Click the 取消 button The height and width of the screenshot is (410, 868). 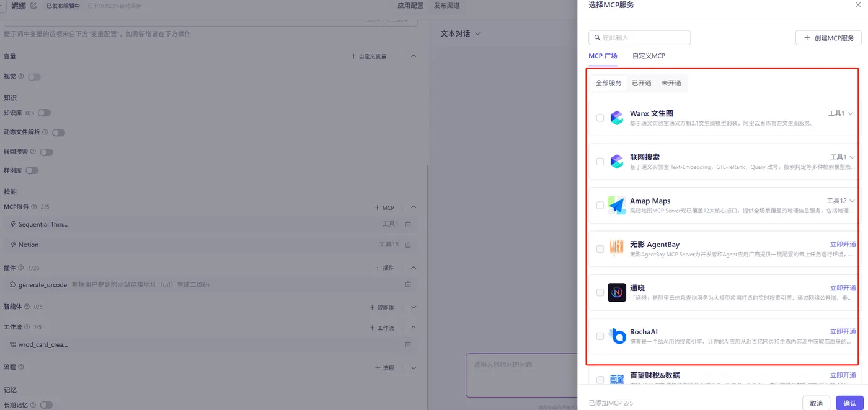(816, 403)
